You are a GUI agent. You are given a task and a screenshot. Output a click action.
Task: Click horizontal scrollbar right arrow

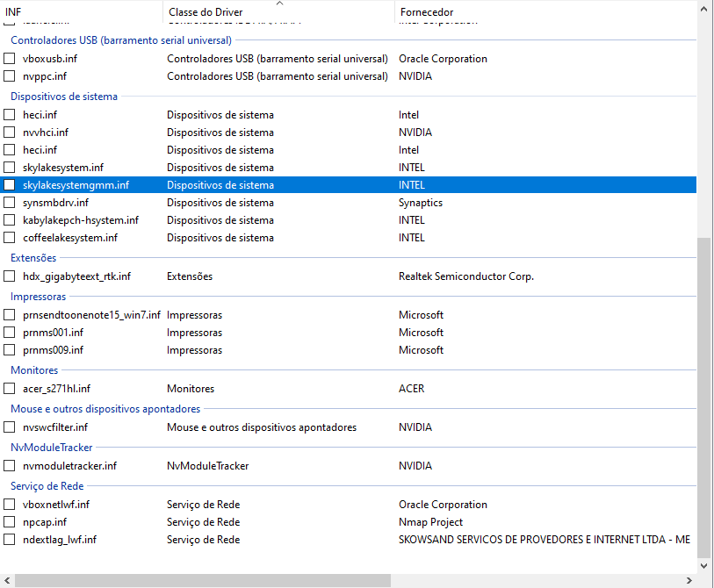pyautogui.click(x=689, y=580)
